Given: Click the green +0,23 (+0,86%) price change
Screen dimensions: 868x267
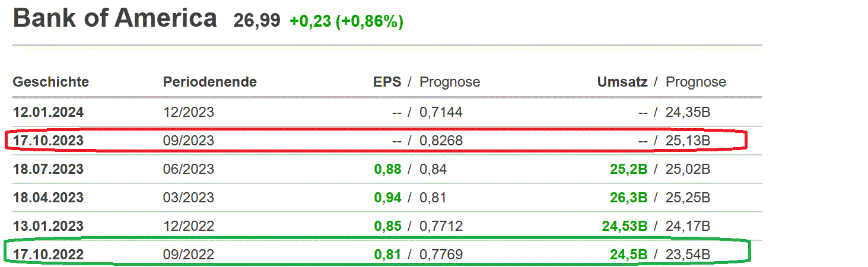Looking at the screenshot, I should 346,21.
